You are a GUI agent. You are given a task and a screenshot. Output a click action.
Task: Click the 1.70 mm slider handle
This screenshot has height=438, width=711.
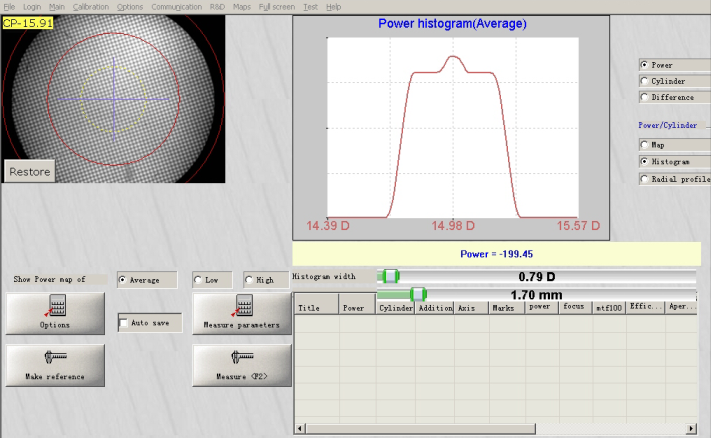pos(418,294)
